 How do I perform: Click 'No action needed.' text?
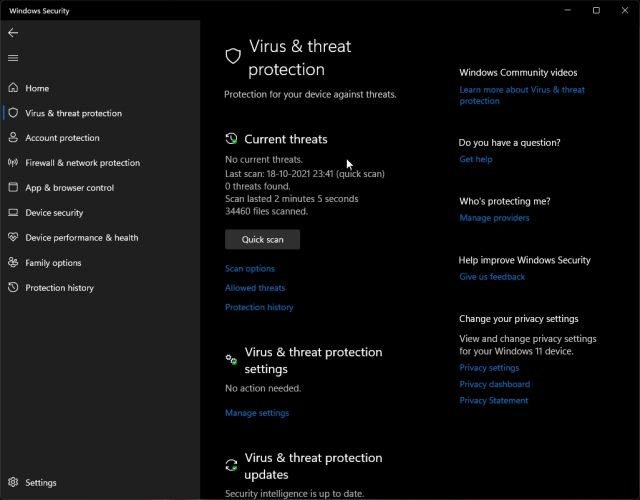click(x=263, y=388)
